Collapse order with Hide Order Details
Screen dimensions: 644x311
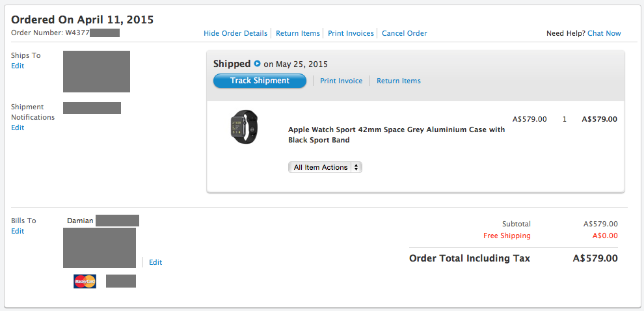(235, 33)
